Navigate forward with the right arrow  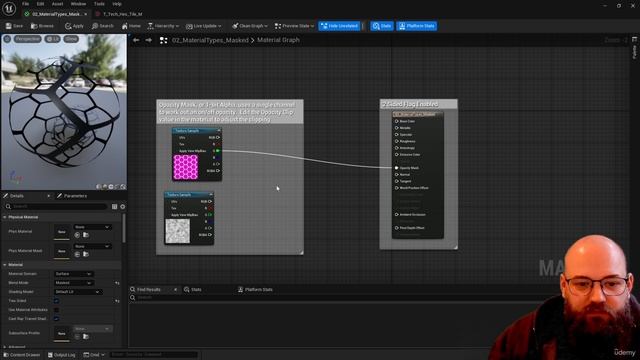pyautogui.click(x=149, y=40)
